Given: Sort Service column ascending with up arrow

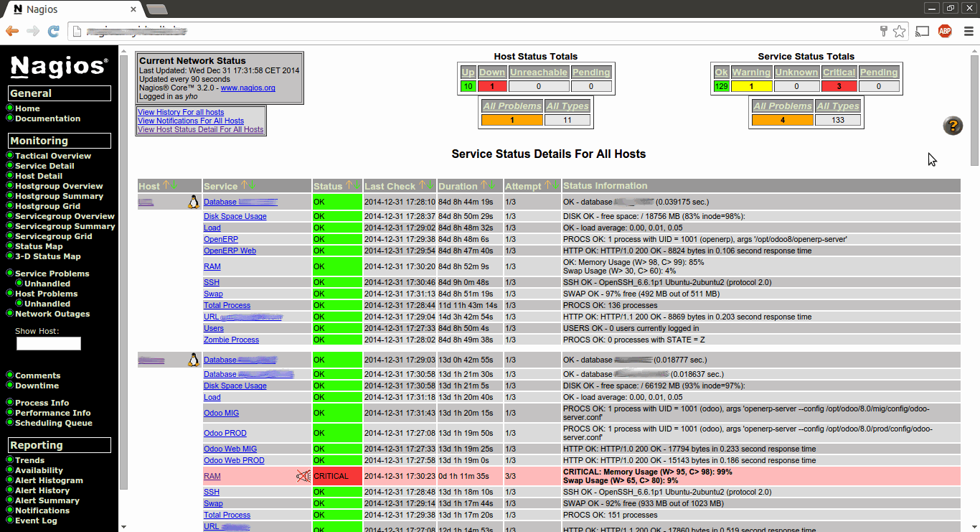Looking at the screenshot, I should tap(244, 186).
